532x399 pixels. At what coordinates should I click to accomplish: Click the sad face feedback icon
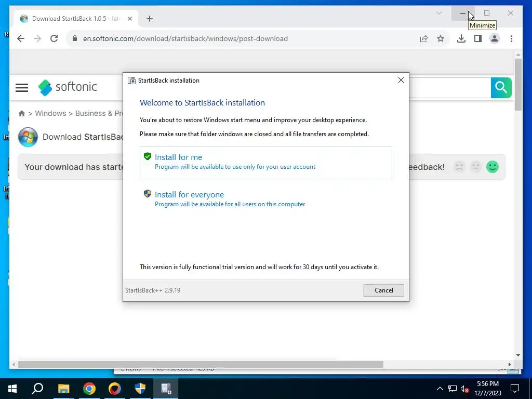[459, 167]
